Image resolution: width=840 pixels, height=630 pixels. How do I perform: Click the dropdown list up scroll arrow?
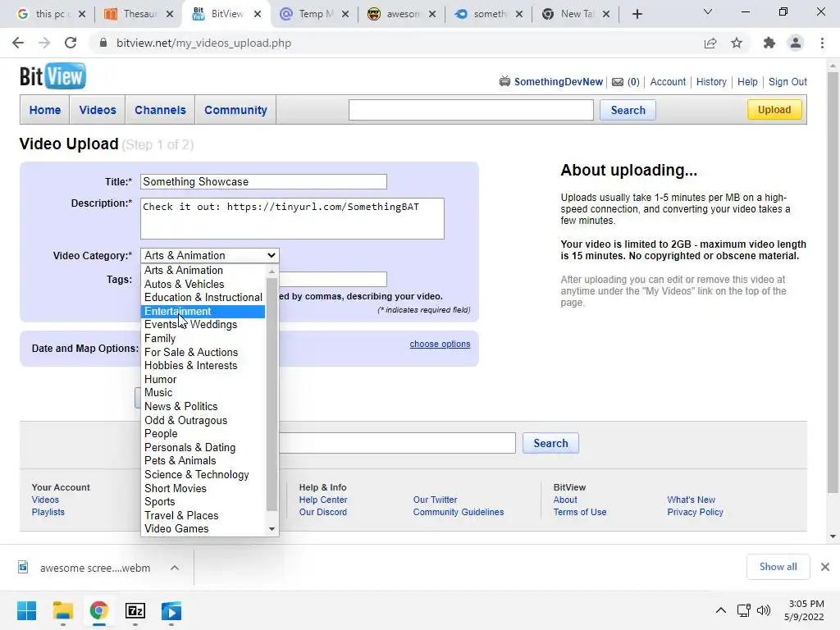click(272, 271)
